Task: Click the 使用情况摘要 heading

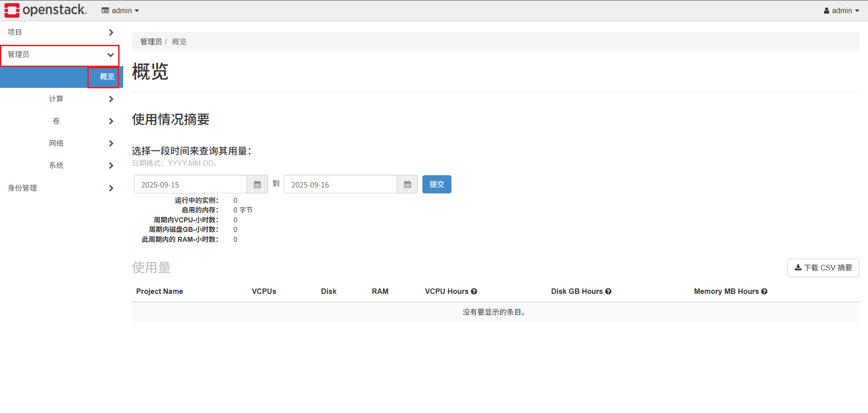Action: pyautogui.click(x=171, y=119)
